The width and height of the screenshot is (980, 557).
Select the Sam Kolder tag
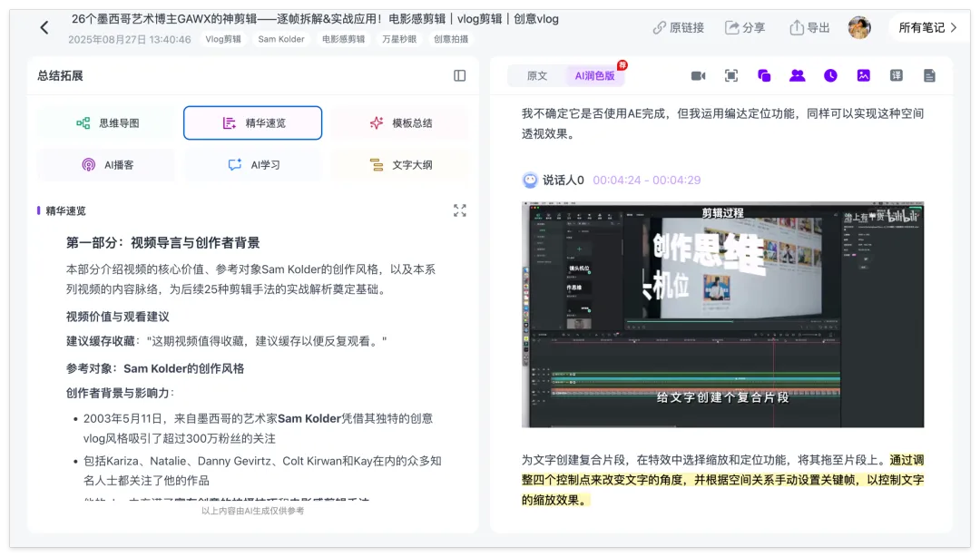(281, 39)
